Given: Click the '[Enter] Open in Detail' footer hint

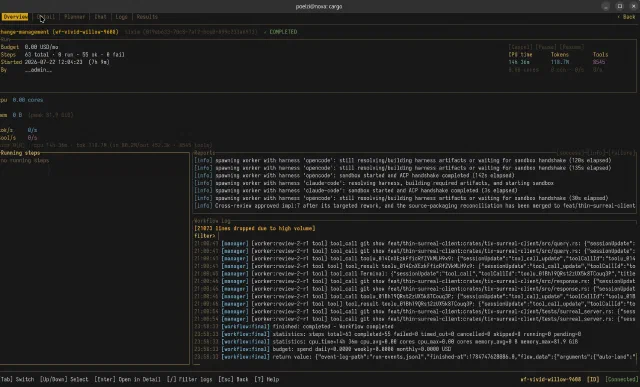Looking at the screenshot, I should point(127,379).
